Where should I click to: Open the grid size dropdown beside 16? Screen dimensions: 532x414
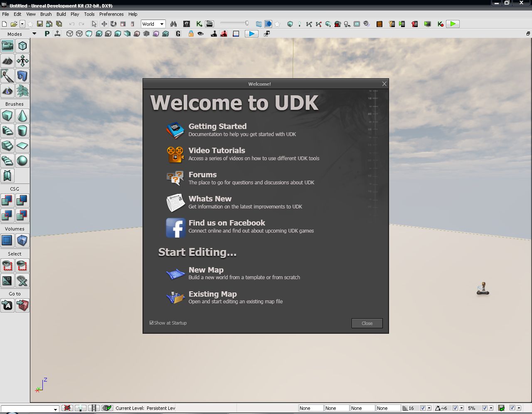[429, 408]
